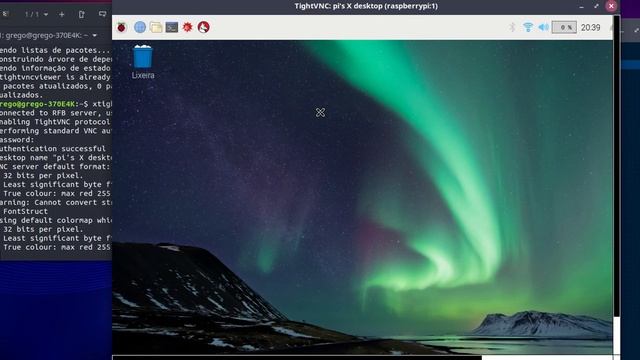Click the 'assword:' terminal line
The width and height of the screenshot is (640, 360).
coord(17,140)
